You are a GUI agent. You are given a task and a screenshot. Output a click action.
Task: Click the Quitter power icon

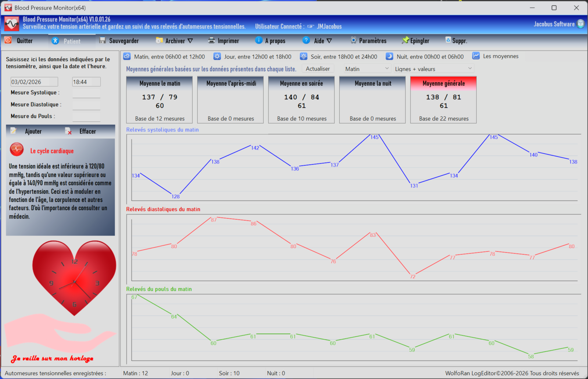(8, 40)
